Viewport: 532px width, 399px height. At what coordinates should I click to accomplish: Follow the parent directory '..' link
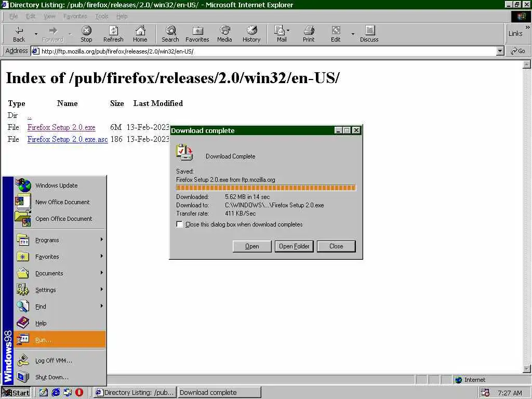pos(30,116)
